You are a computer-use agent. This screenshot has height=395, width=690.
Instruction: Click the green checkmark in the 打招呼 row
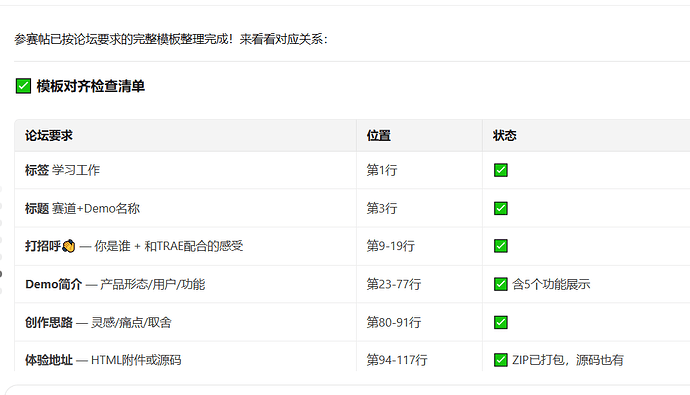(x=500, y=246)
